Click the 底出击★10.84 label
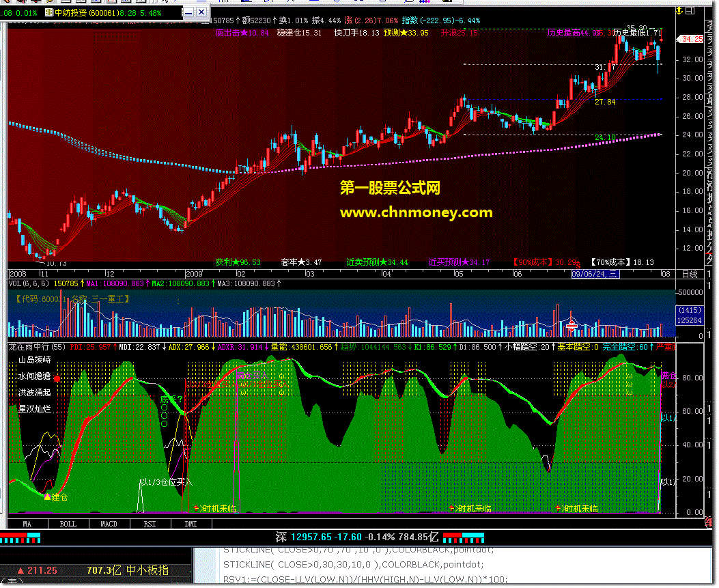The image size is (719, 588). point(242,33)
